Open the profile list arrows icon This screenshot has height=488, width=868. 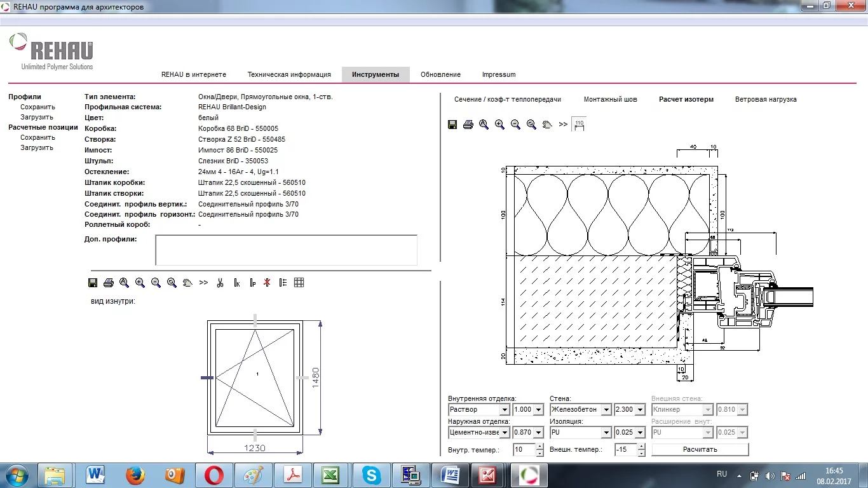click(x=283, y=282)
